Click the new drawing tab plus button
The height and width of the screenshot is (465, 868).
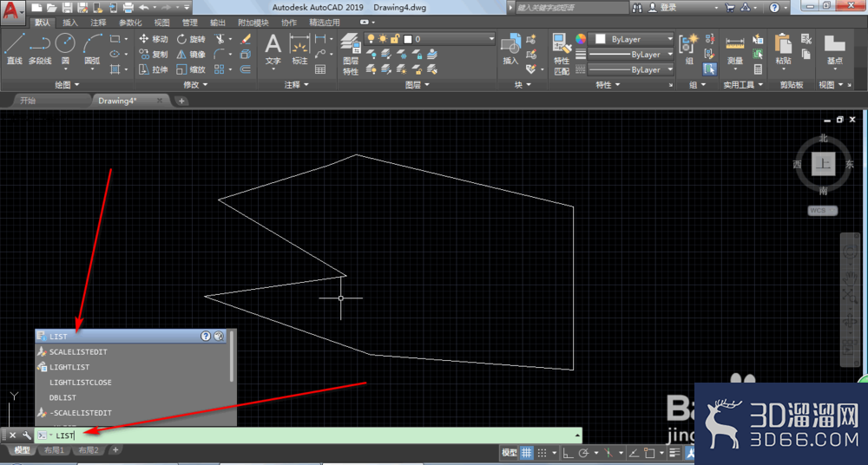tap(181, 101)
